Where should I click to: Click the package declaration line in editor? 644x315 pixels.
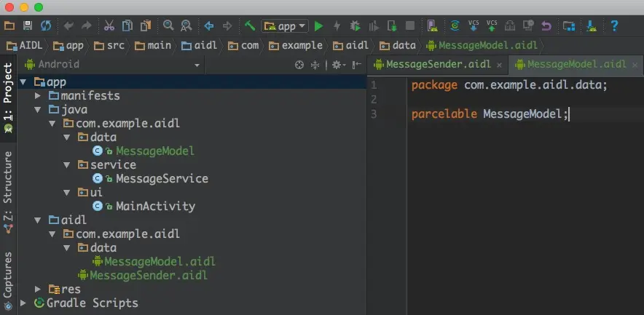509,85
